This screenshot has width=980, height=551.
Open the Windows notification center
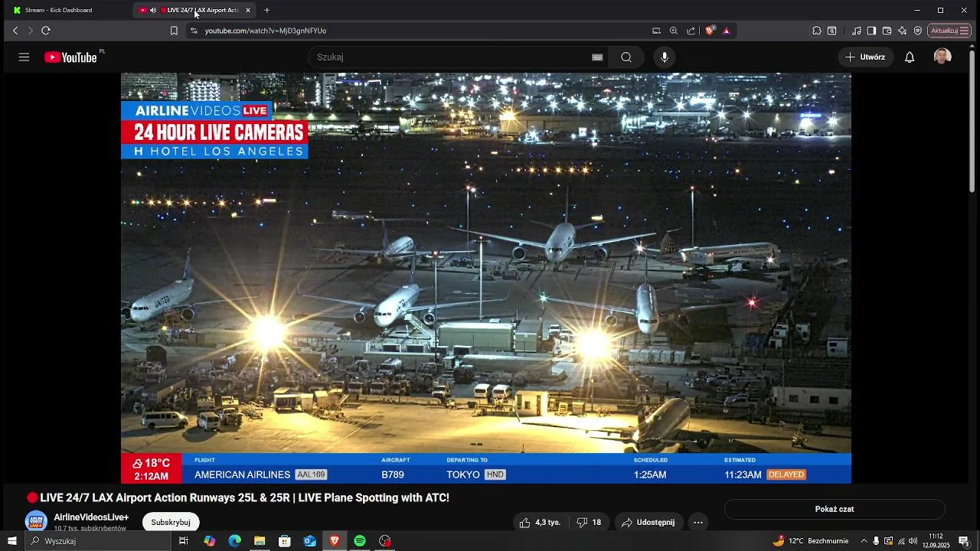click(964, 541)
